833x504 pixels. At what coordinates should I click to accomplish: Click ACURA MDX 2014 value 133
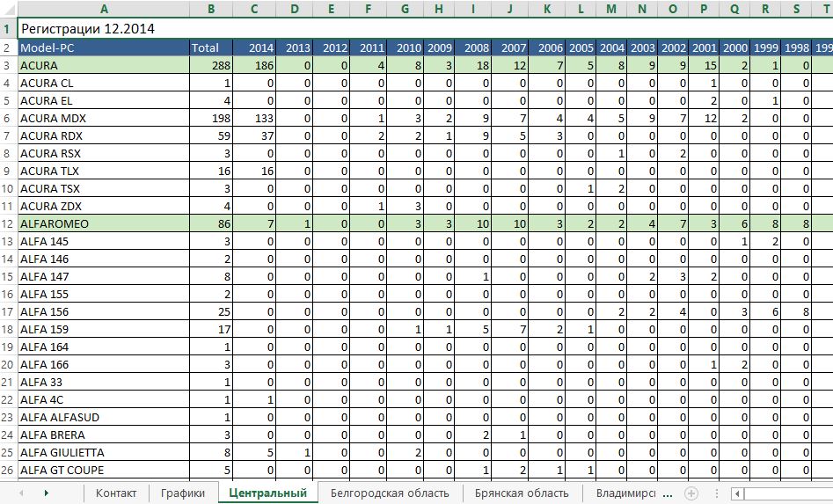[254, 118]
